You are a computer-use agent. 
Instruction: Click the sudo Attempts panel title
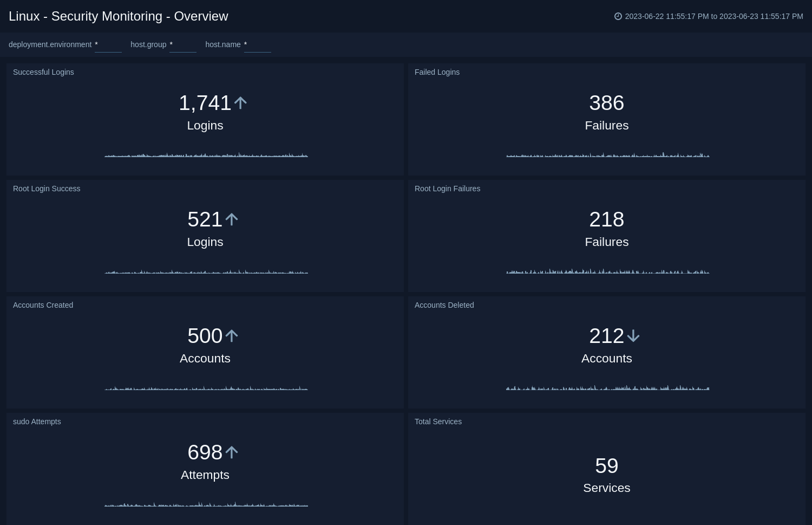point(37,422)
